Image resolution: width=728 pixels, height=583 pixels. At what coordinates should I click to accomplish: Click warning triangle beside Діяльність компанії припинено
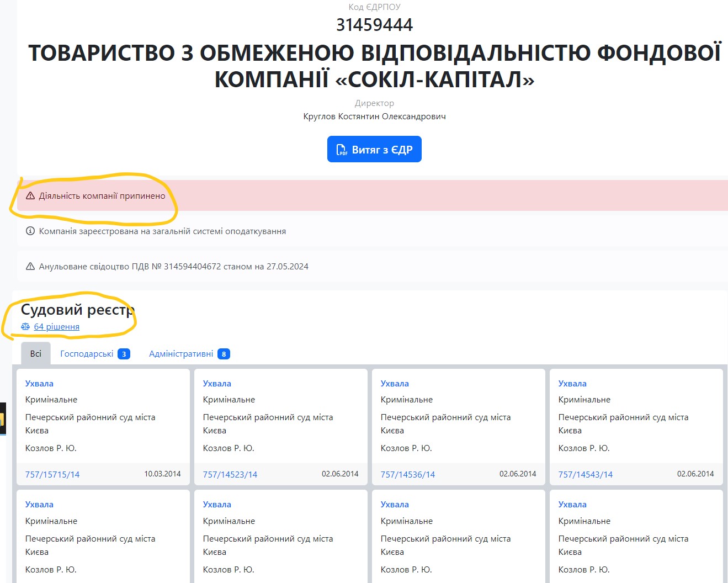(30, 196)
